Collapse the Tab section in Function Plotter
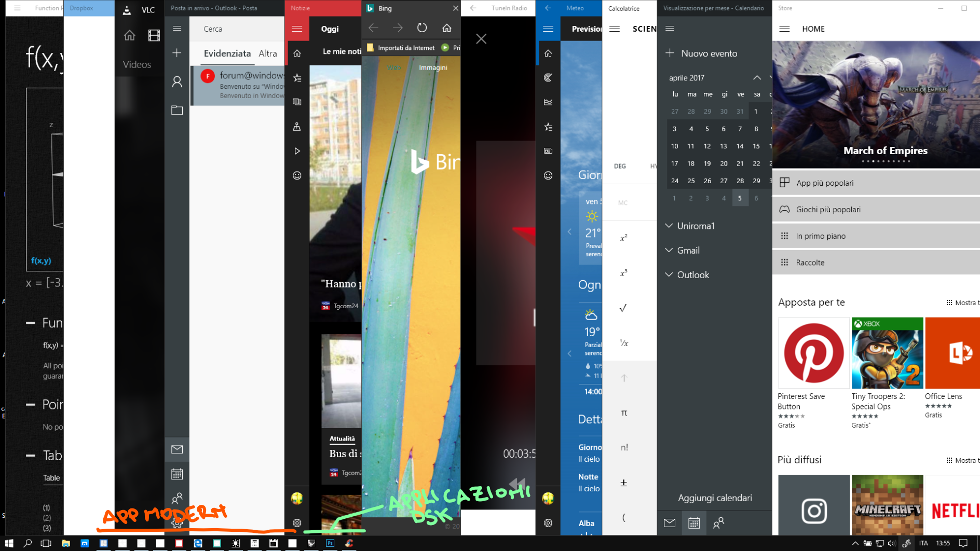 31,456
